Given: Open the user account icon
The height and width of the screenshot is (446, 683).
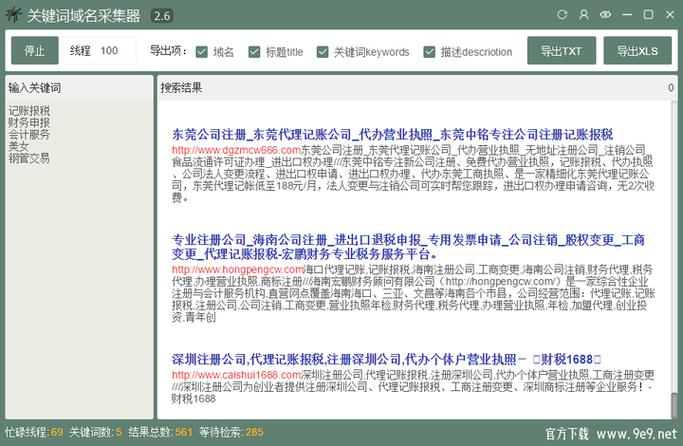Looking at the screenshot, I should click(x=584, y=15).
